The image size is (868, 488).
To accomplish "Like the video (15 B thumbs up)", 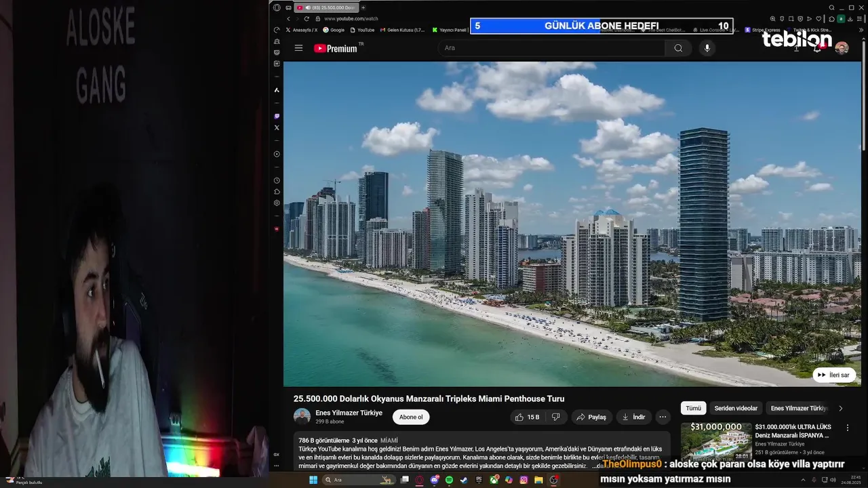I will tap(527, 417).
